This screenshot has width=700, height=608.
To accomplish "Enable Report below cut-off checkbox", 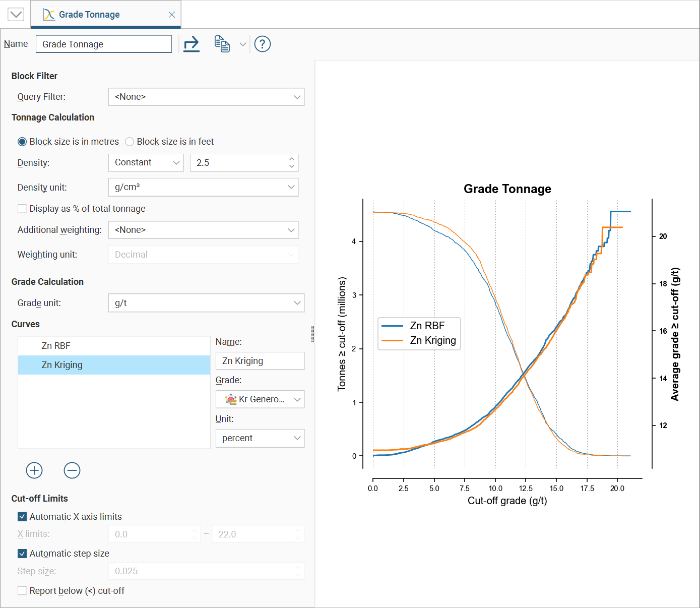I will 22,591.
